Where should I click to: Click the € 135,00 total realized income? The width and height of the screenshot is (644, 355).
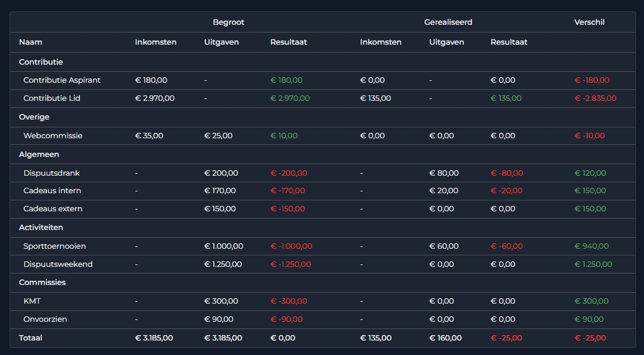point(376,338)
